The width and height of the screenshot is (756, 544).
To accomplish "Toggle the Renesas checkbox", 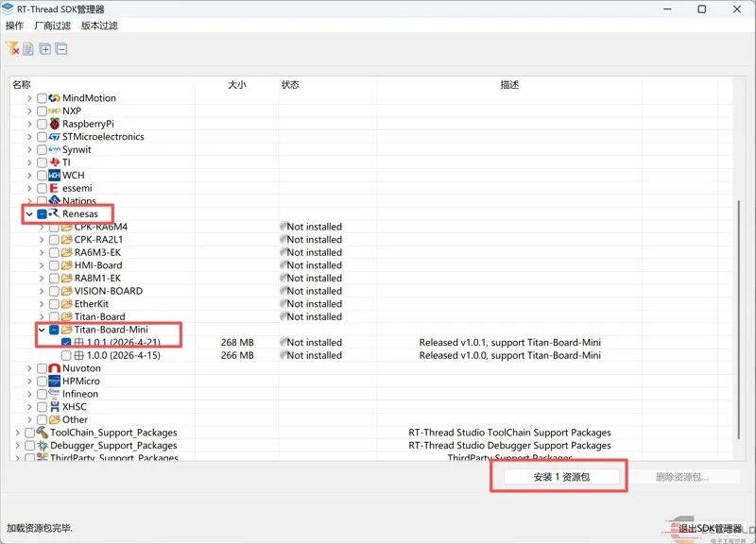I will point(42,214).
